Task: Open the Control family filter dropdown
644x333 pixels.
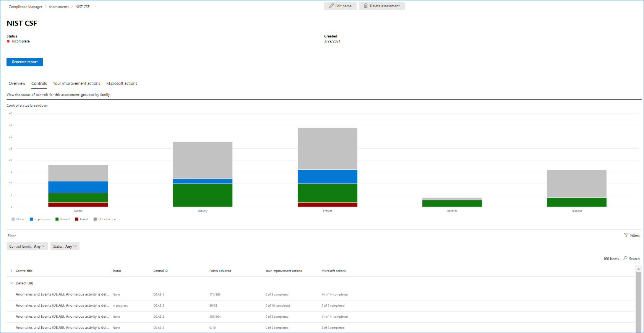Action: 27,246
